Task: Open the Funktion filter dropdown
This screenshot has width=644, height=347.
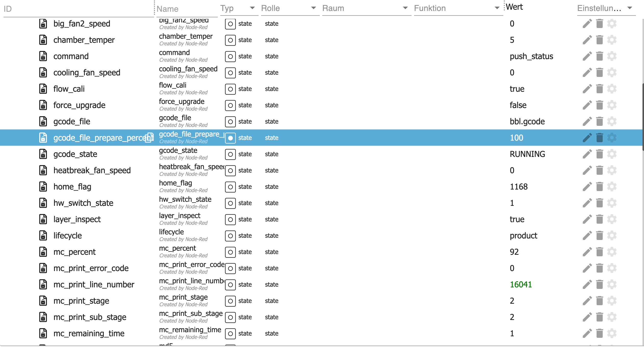Action: 497,8
